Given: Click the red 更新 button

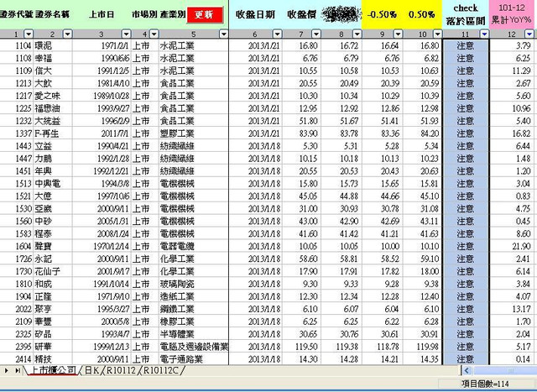Looking at the screenshot, I should click(x=205, y=15).
